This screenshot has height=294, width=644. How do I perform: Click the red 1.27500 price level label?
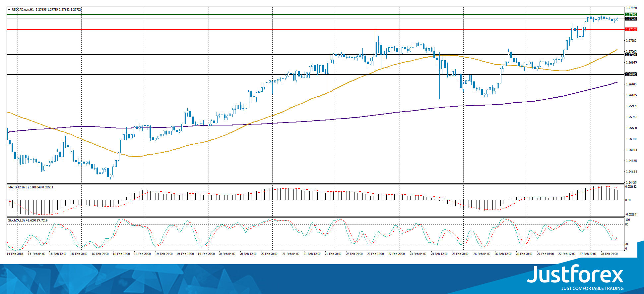coord(631,29)
